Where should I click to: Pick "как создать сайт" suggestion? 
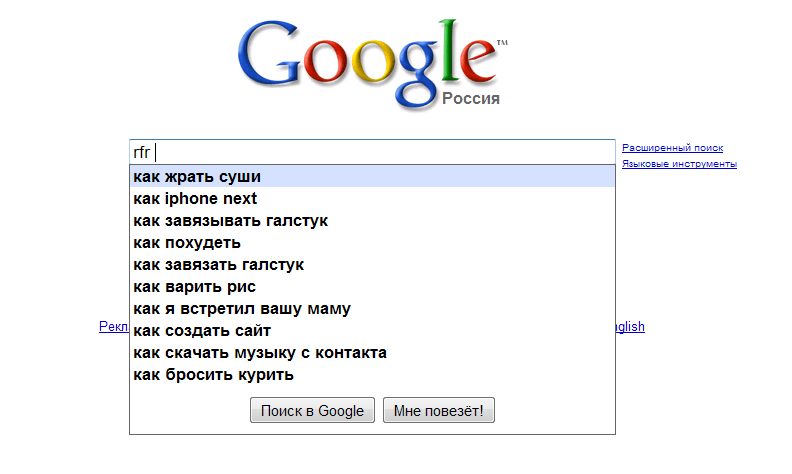372,330
